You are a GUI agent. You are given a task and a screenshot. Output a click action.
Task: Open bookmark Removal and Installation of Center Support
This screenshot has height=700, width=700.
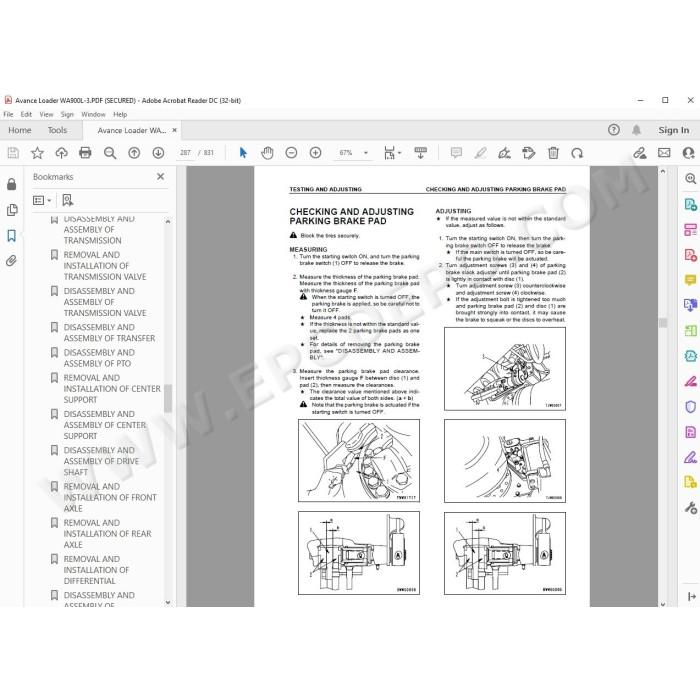coord(112,389)
